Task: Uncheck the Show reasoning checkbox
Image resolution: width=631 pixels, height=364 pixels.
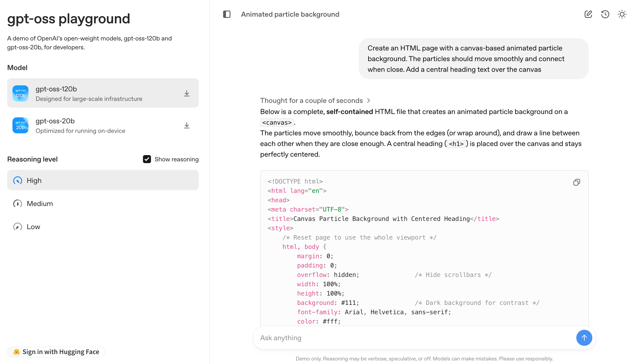Action: tap(147, 159)
